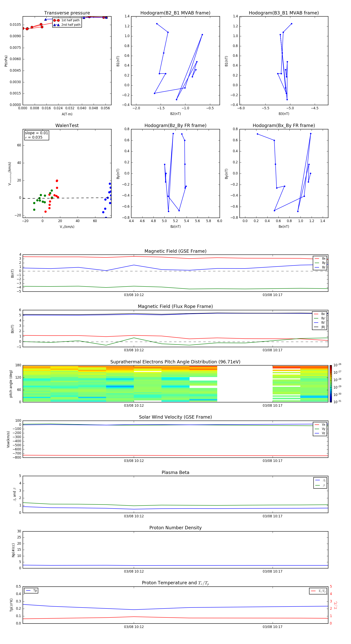Click the βp legend entry in Plasma Beta
The height and width of the screenshot is (644, 351).
click(x=320, y=480)
